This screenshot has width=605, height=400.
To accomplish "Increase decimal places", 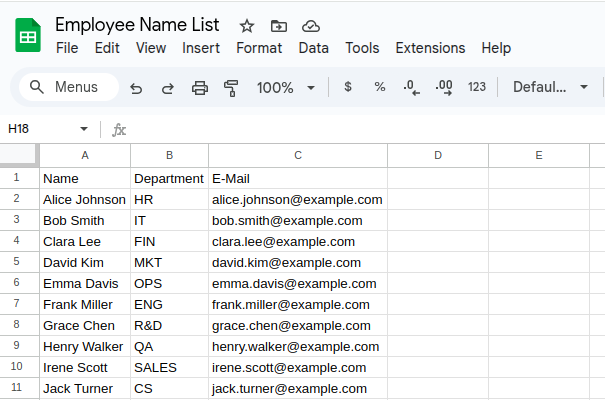I will [x=444, y=87].
